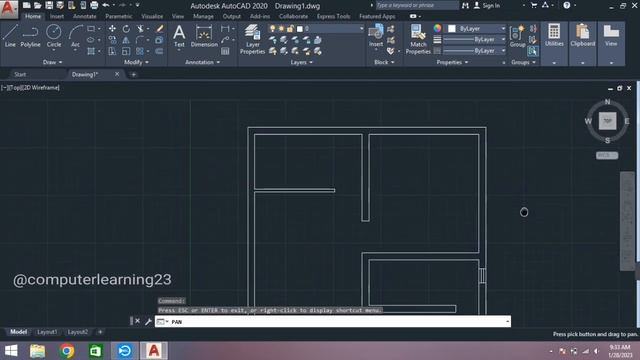Screen dimensions: 640x360
Task: Open the linetype ByLayer dropdown
Action: tap(474, 51)
